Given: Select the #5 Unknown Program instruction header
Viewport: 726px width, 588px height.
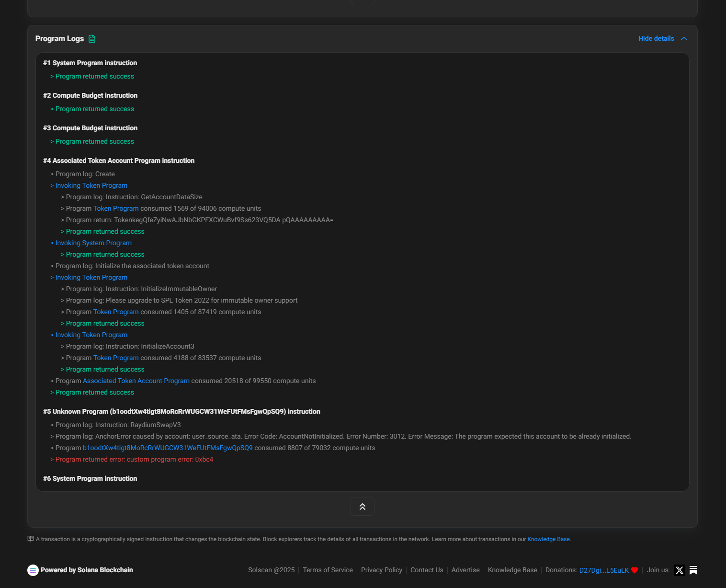Looking at the screenshot, I should (181, 411).
